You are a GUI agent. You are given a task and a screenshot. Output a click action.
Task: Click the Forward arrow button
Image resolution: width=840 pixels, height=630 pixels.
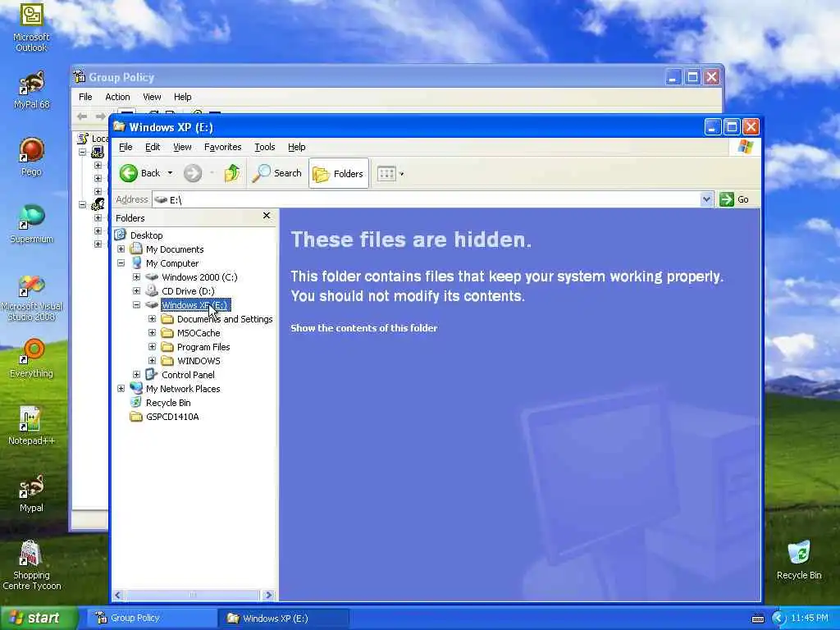tap(193, 173)
